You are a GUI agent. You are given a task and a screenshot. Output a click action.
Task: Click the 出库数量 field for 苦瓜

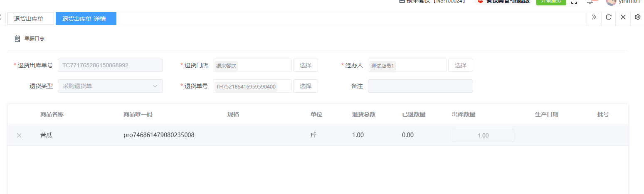pos(483,135)
